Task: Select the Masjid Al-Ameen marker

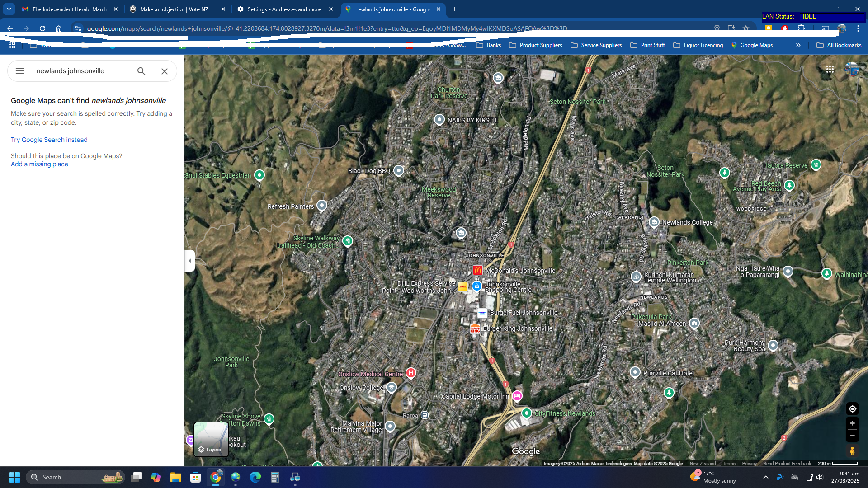Action: click(694, 323)
